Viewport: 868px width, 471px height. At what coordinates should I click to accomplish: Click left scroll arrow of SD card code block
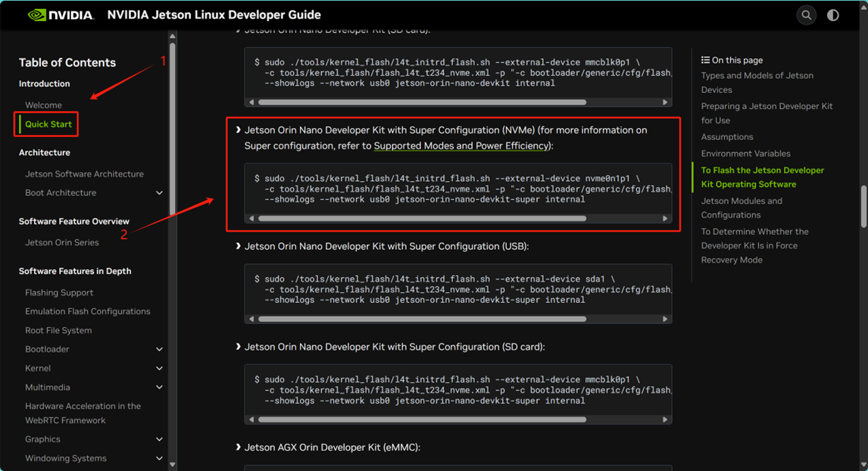pyautogui.click(x=251, y=101)
